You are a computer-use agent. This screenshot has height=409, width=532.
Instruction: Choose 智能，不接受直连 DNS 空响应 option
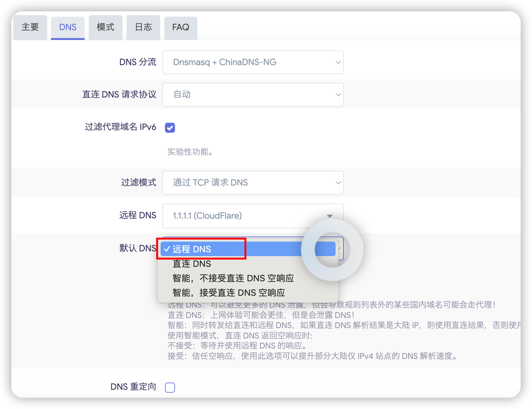click(233, 278)
